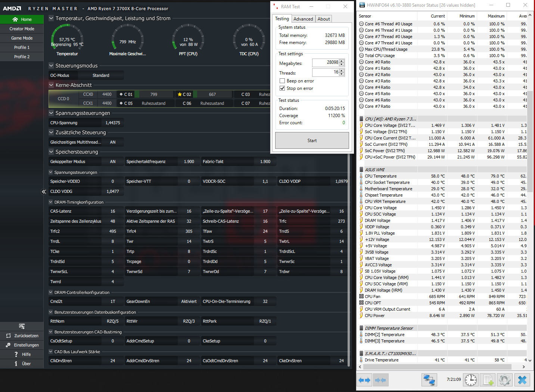Viewport: 535px width, 392px height.
Task: Open Hilfe question mark in sidebar
Action: tap(16, 354)
